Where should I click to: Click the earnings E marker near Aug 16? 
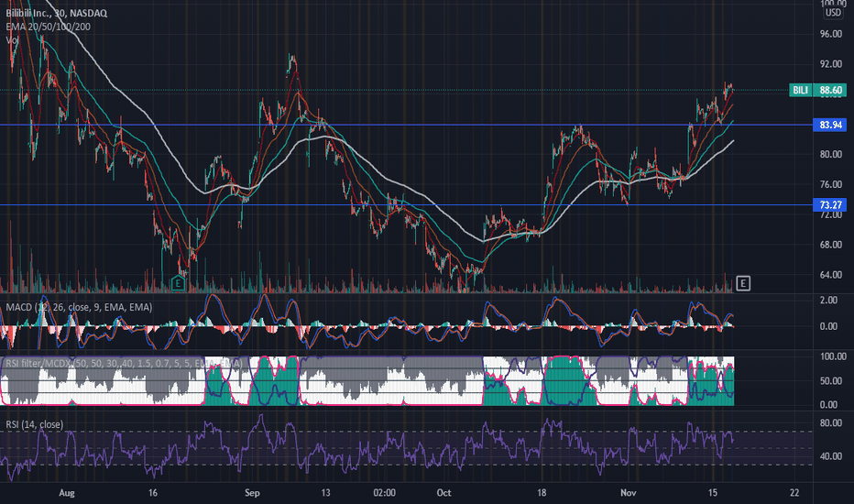178,283
